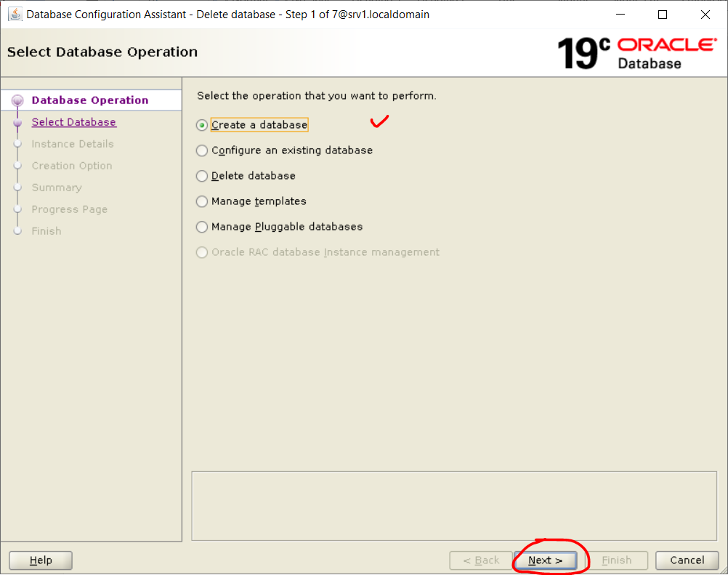
Task: Click Database Operation in the step list
Action: (x=89, y=100)
